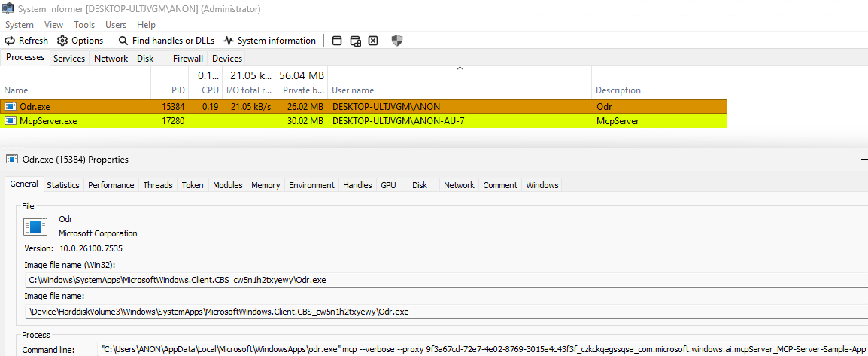Open the Disk tab in Properties
The image size is (868, 356).
click(420, 185)
